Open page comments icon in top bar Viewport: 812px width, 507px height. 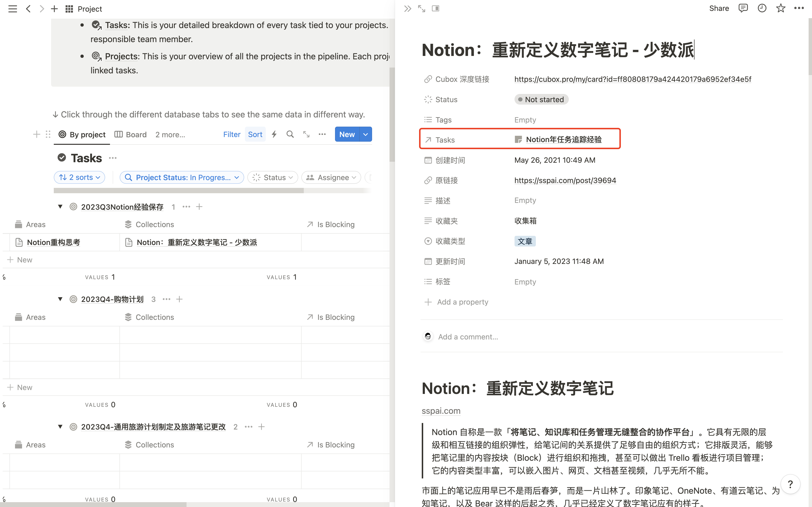point(743,8)
